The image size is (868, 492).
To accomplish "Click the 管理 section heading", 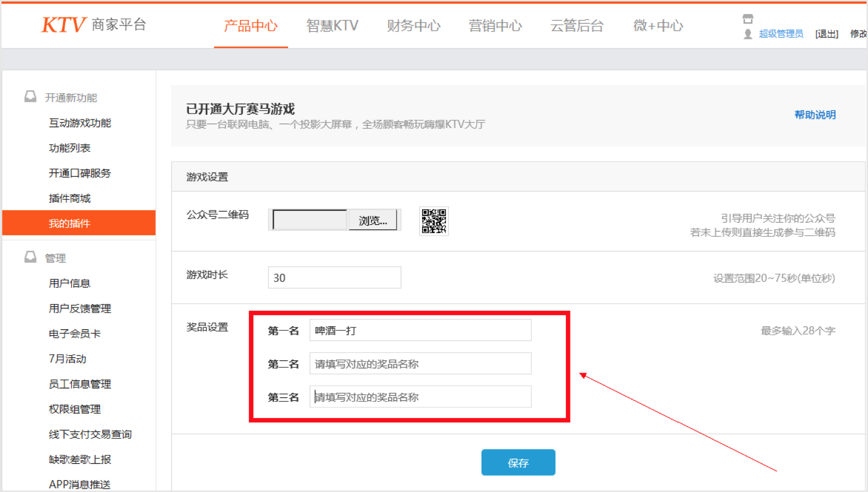I will 55,258.
